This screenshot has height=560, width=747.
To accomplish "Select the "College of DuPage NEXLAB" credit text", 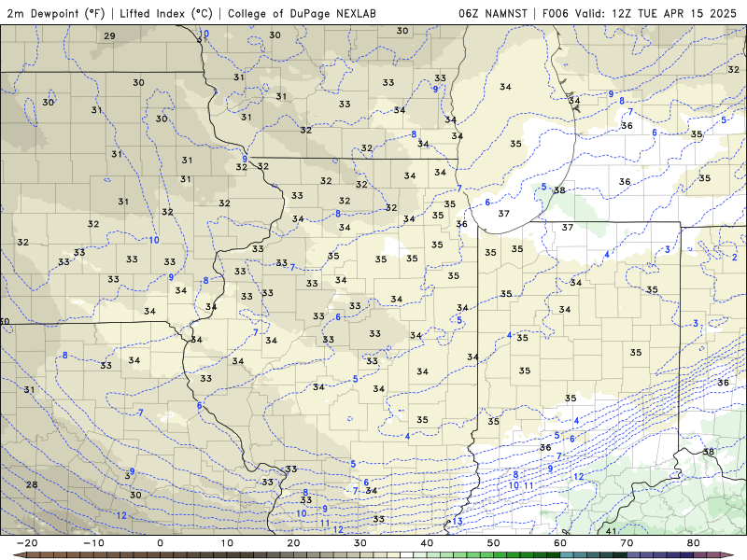I will (x=302, y=13).
